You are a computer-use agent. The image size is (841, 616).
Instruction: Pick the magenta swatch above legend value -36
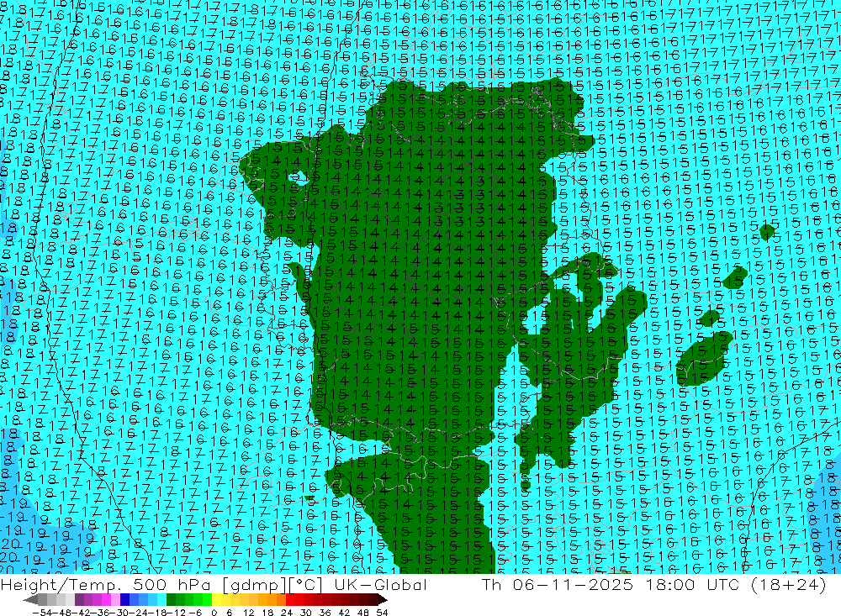(x=106, y=600)
